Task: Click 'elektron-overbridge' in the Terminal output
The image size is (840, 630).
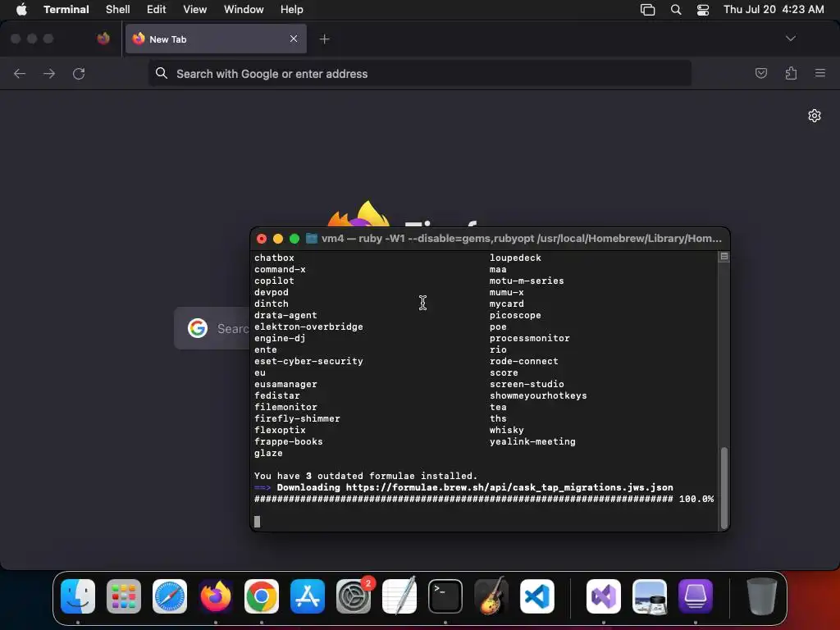Action: point(308,326)
